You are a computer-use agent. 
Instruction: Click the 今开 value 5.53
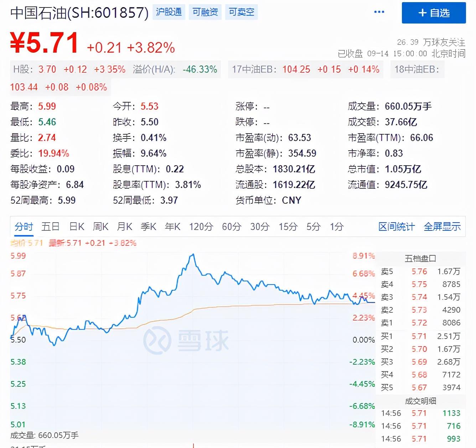(x=149, y=106)
